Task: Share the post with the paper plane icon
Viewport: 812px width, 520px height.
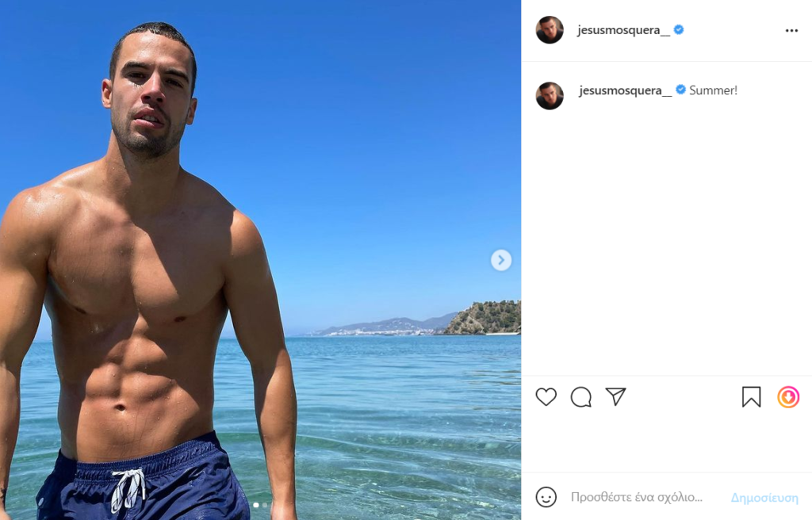Action: (x=616, y=396)
